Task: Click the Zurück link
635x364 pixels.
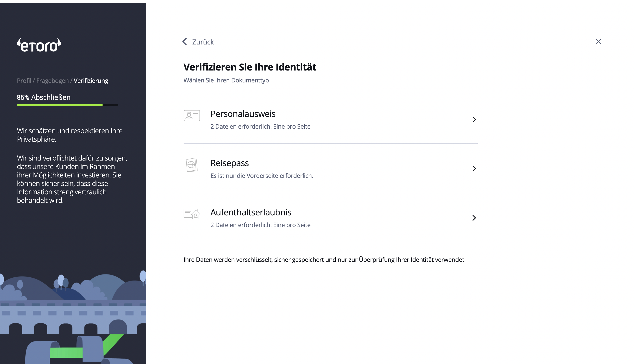Action: pyautogui.click(x=203, y=42)
